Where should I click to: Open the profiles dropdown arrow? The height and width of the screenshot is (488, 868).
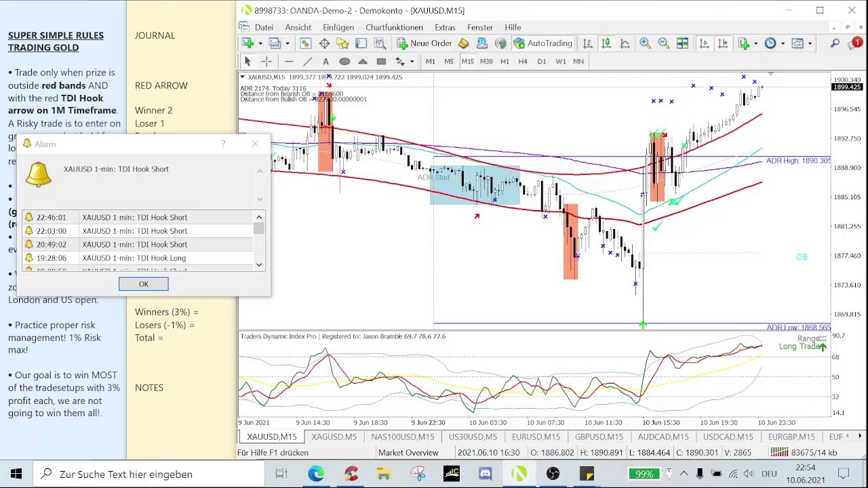[x=288, y=43]
